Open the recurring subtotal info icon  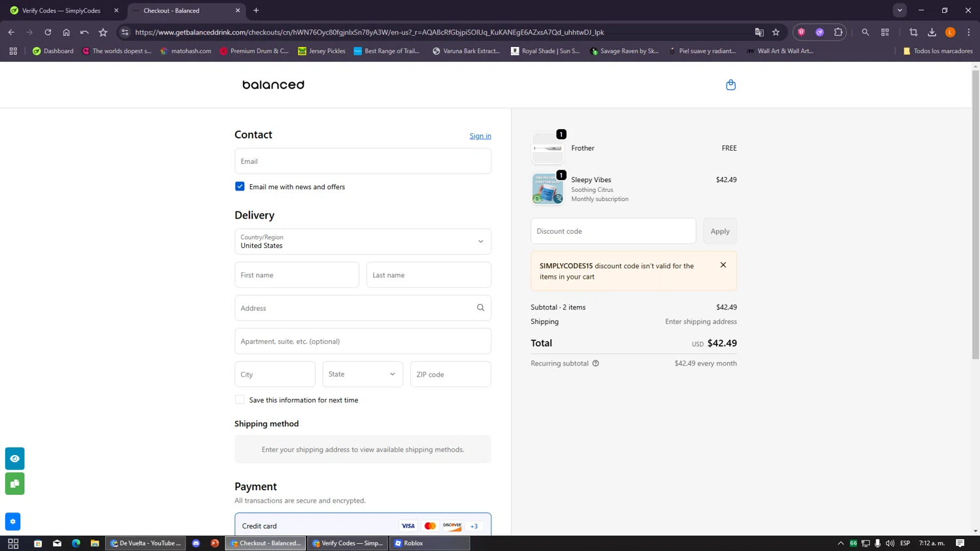(595, 364)
